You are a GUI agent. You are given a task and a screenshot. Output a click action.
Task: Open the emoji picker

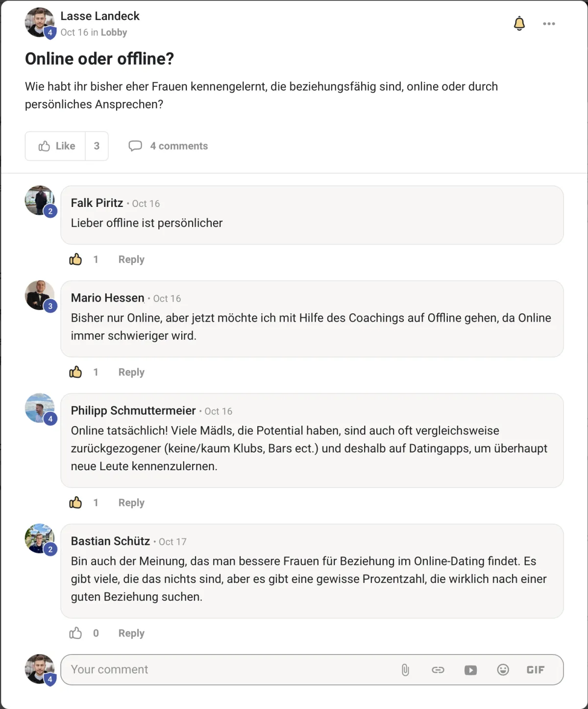tap(503, 670)
